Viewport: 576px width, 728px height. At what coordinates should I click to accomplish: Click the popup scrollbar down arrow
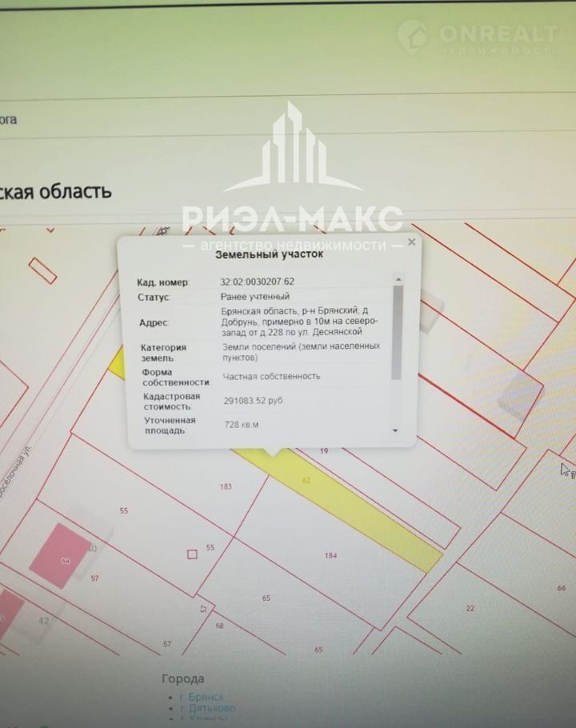tap(396, 430)
